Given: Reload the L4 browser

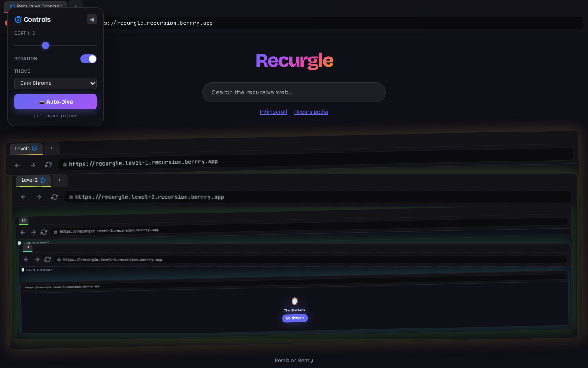Looking at the screenshot, I should coord(48,259).
